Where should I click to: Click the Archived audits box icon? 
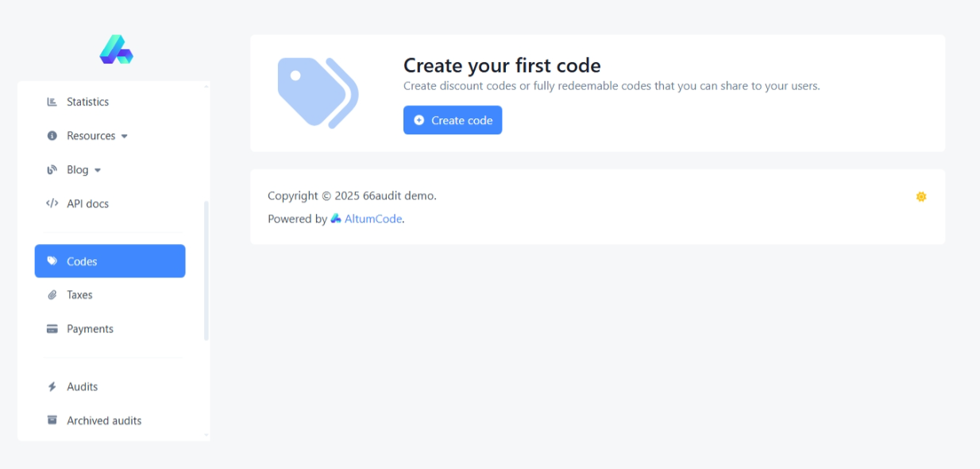point(52,421)
